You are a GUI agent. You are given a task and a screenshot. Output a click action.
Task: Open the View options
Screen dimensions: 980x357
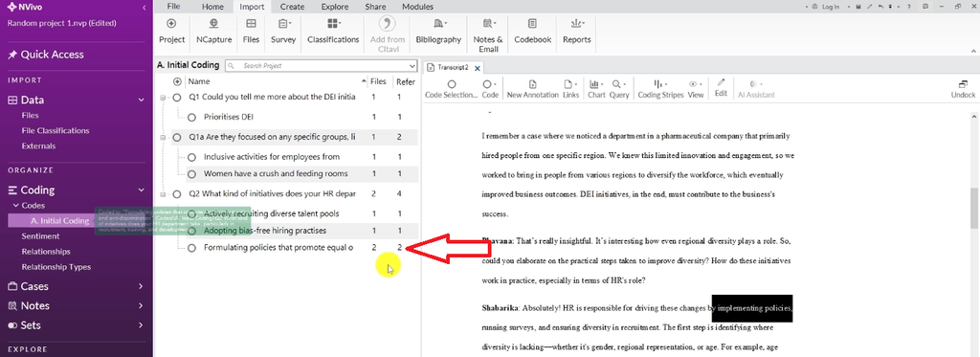pos(695,89)
